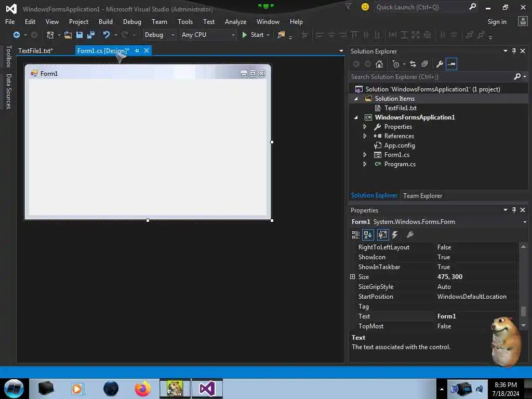
Task: Show Events with the lightning bolt icon
Action: 395,234
